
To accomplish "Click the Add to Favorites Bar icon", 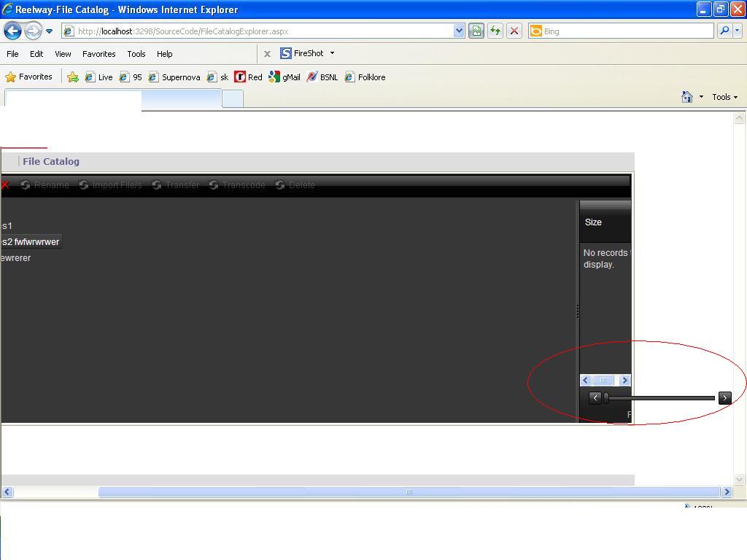I will coord(72,77).
